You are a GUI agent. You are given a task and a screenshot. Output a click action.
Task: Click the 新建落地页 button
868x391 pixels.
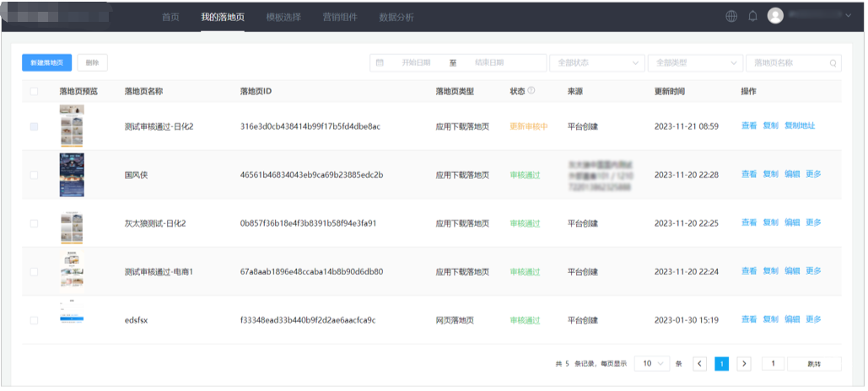click(46, 62)
